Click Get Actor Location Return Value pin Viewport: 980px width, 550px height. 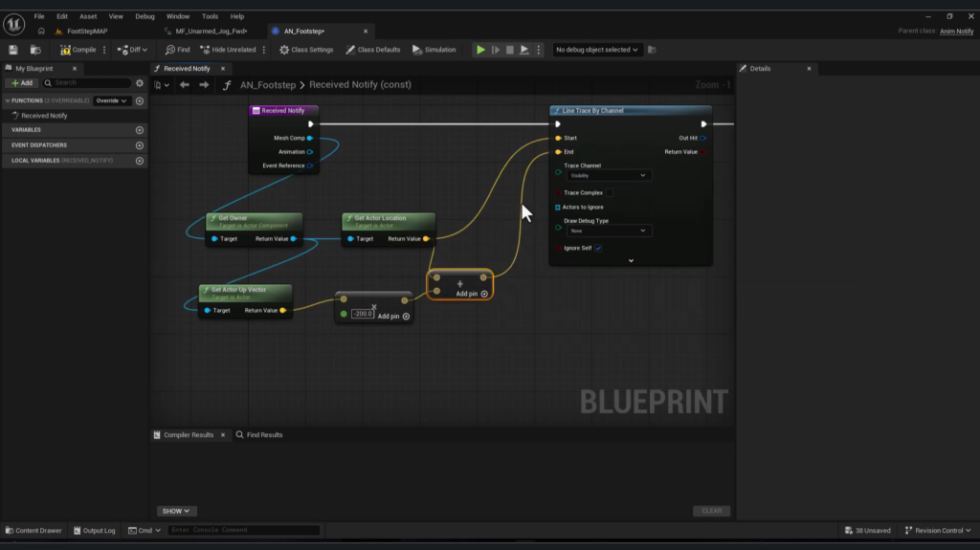426,239
